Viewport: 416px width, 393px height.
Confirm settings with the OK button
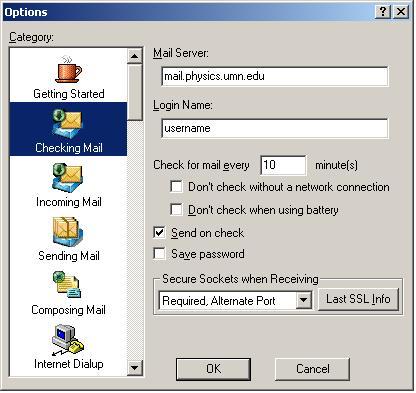pos(213,369)
